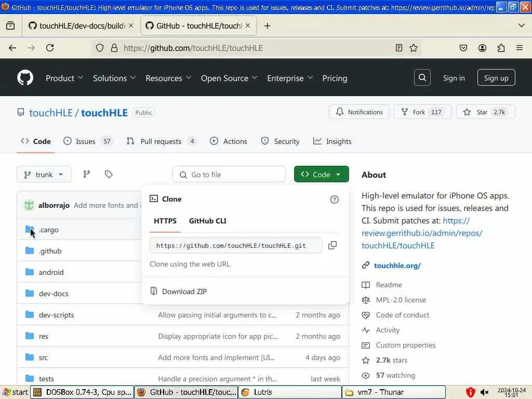Expand the Resources menu
This screenshot has height=399, width=532.
168,78
